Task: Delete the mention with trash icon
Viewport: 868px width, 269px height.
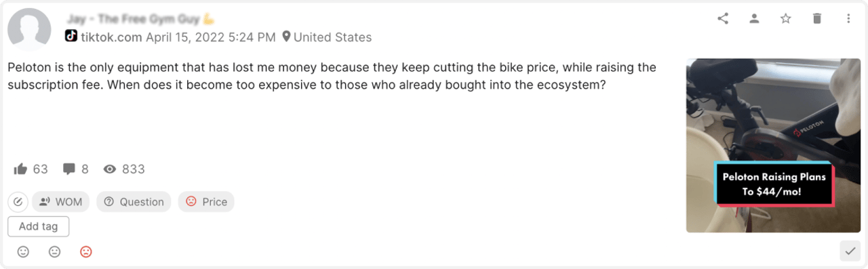Action: coord(817,18)
